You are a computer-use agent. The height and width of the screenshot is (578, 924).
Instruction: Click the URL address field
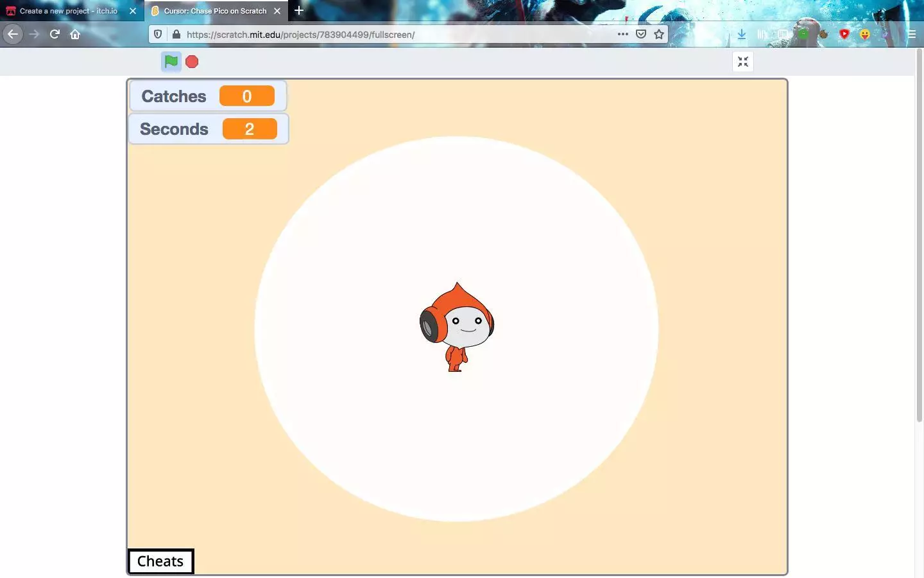[x=385, y=35]
